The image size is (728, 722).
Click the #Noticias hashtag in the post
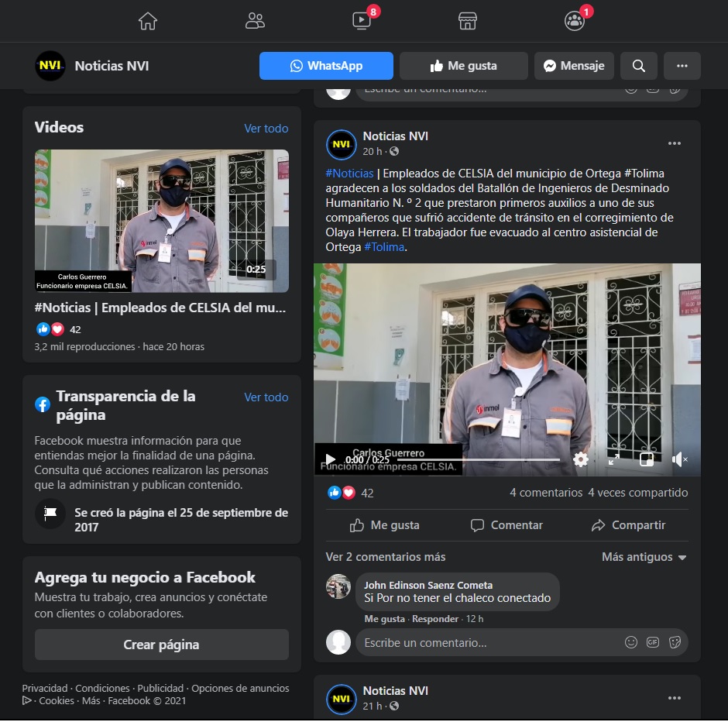click(349, 174)
